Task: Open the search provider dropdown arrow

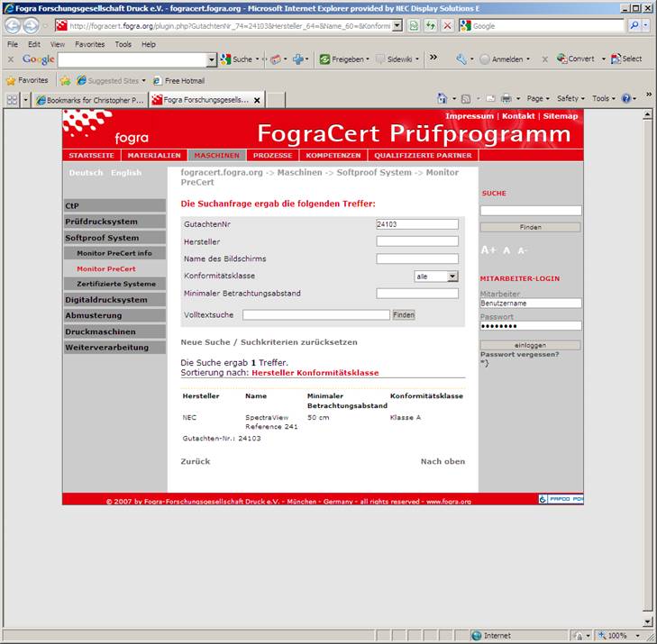Action: click(x=645, y=26)
